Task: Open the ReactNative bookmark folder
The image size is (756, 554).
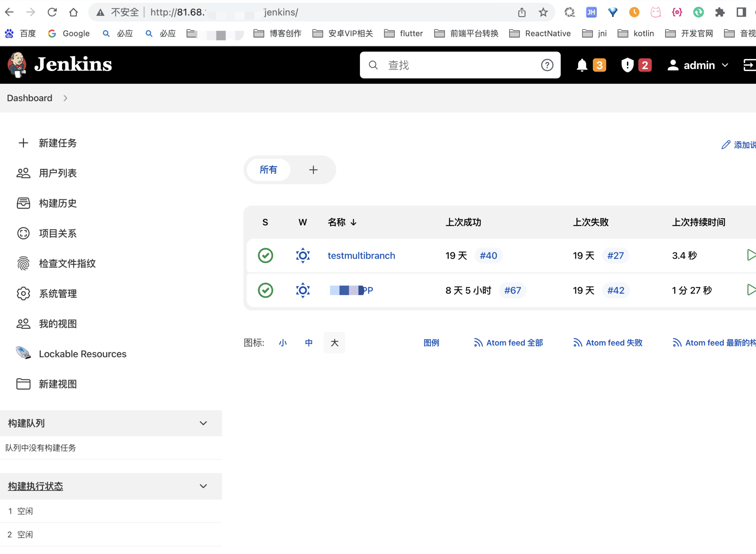Action: coord(540,33)
